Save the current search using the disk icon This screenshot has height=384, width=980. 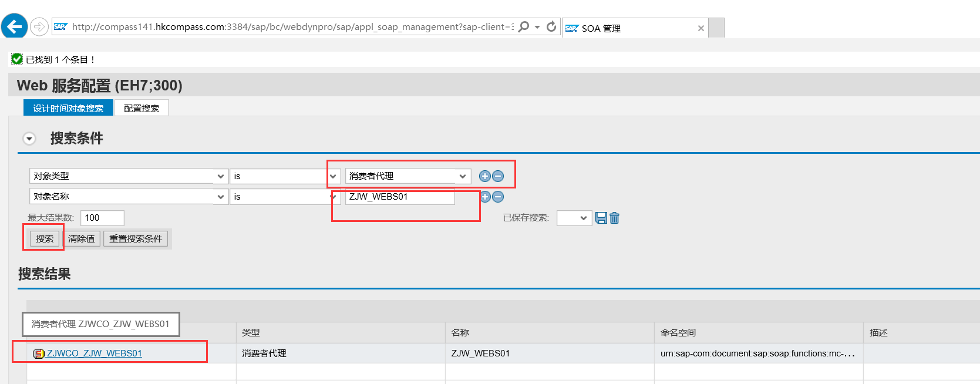click(x=601, y=218)
